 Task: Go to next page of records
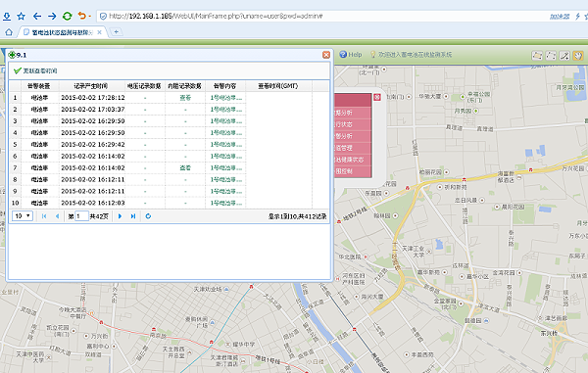point(120,216)
